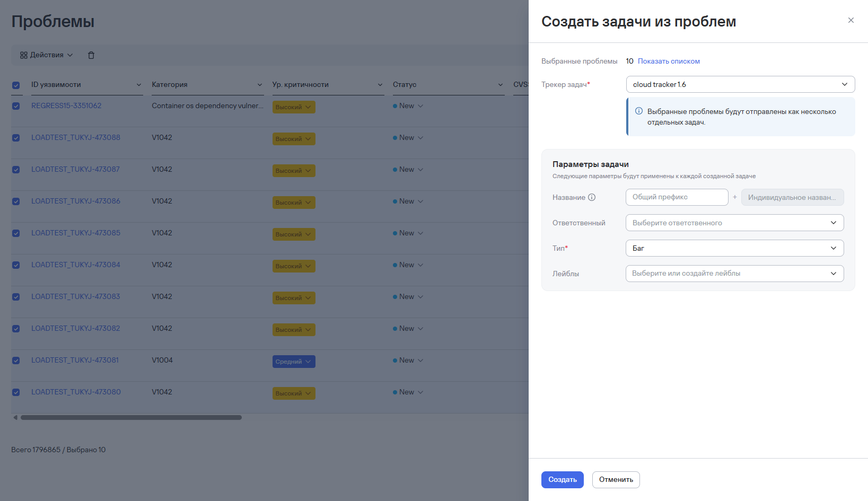The width and height of the screenshot is (868, 501).
Task: Click the Индивидуальное название field
Action: (793, 197)
